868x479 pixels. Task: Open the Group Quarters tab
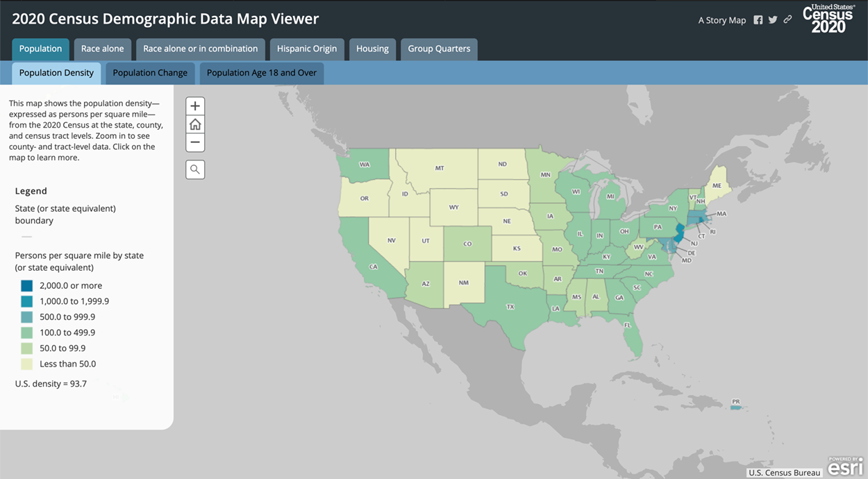(x=439, y=49)
